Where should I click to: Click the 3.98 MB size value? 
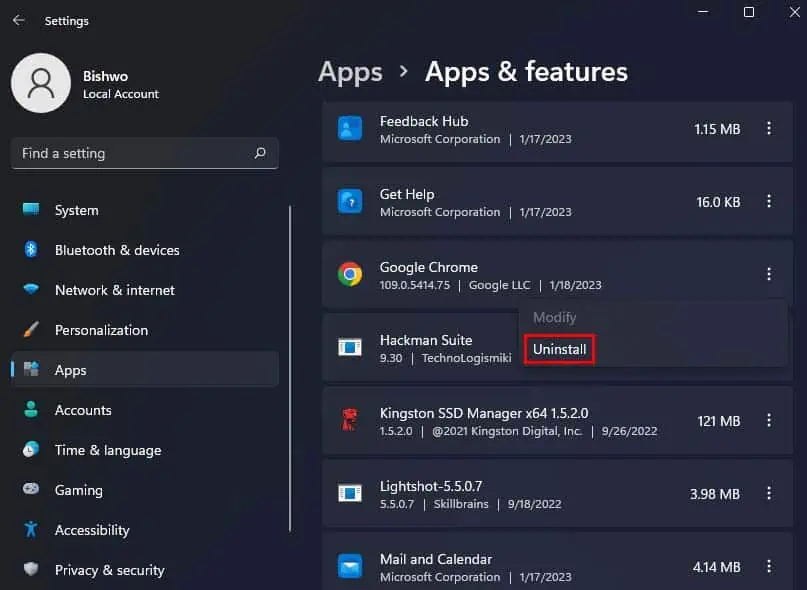click(x=714, y=494)
